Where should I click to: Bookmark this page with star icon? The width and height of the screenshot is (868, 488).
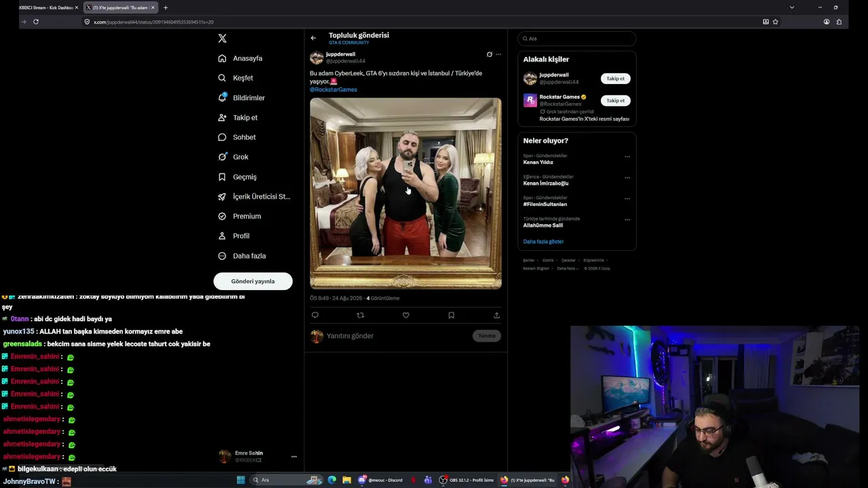[x=775, y=22]
